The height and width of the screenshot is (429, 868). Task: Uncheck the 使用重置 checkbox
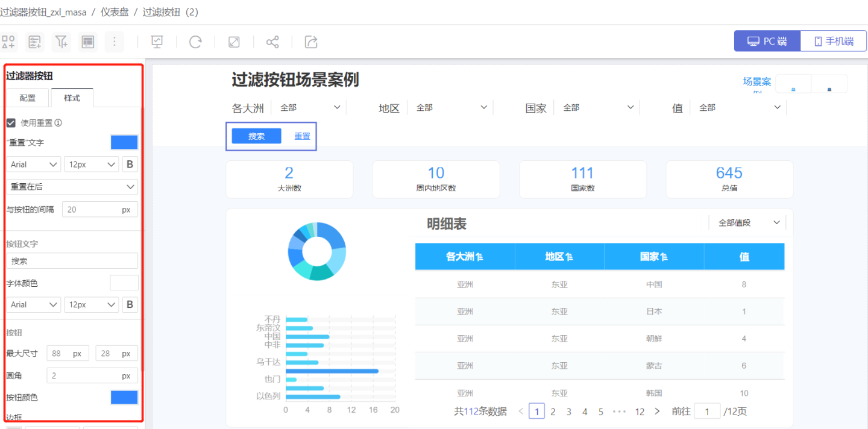click(11, 123)
